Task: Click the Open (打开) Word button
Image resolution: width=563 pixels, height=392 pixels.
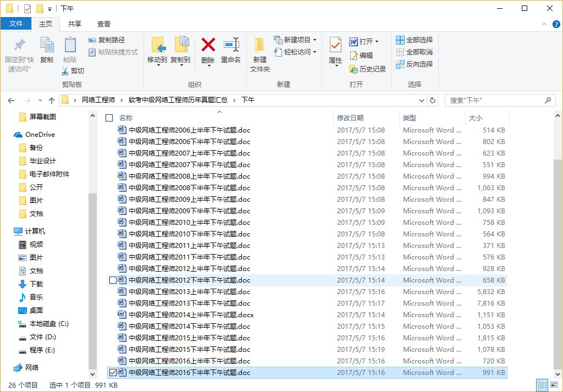Action: 361,42
